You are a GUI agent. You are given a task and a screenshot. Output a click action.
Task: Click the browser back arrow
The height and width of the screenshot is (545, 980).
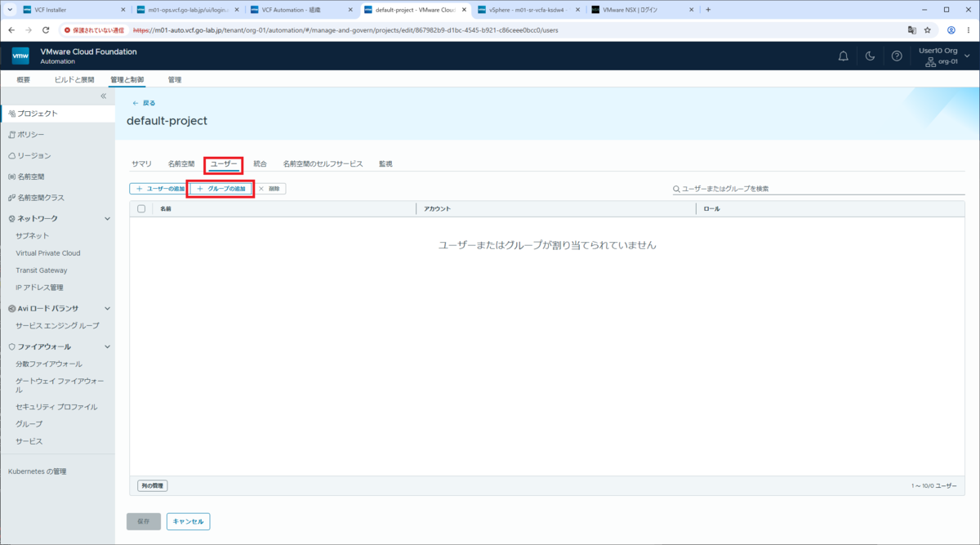[x=12, y=29]
